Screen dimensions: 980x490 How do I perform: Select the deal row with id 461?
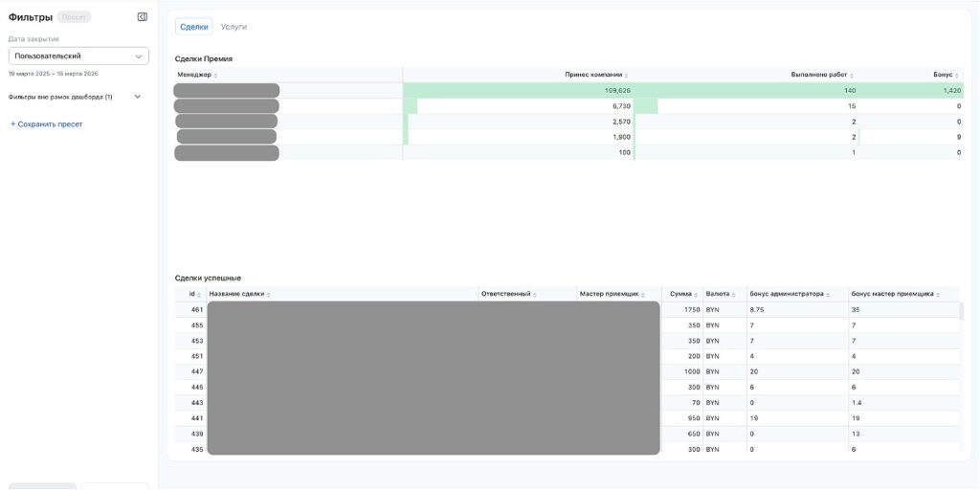point(197,310)
